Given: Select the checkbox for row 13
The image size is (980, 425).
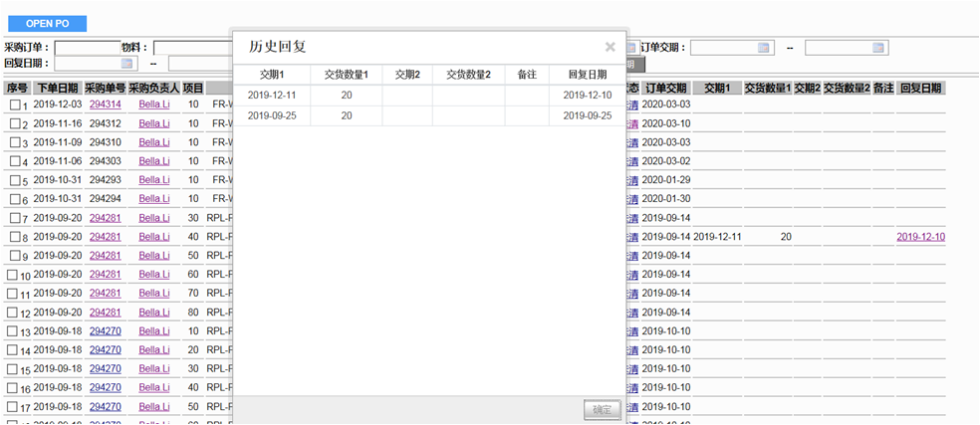Looking at the screenshot, I should point(12,331).
